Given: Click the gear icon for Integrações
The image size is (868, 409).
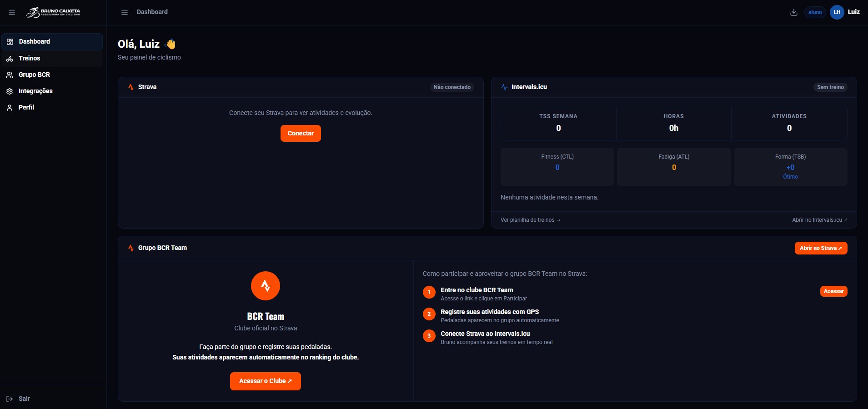Looking at the screenshot, I should pyautogui.click(x=10, y=91).
